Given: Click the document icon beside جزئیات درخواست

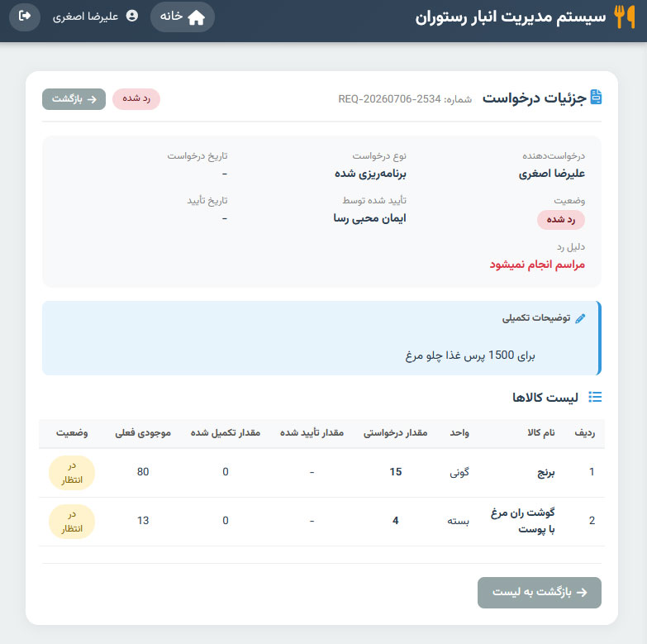Looking at the screenshot, I should (x=597, y=97).
